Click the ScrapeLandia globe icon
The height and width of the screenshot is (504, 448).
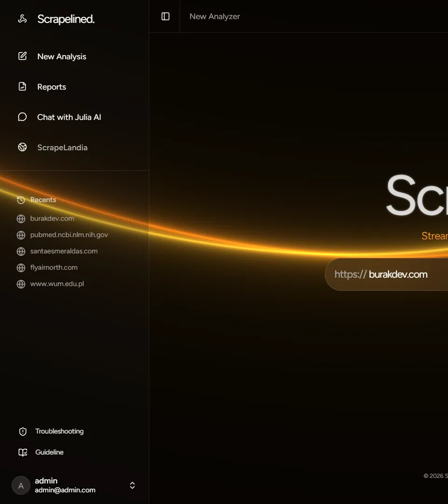pos(22,147)
